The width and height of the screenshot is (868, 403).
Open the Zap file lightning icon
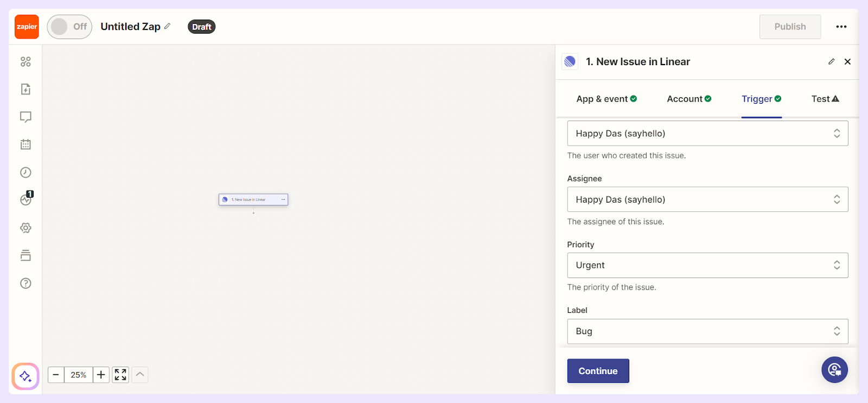[x=25, y=89]
